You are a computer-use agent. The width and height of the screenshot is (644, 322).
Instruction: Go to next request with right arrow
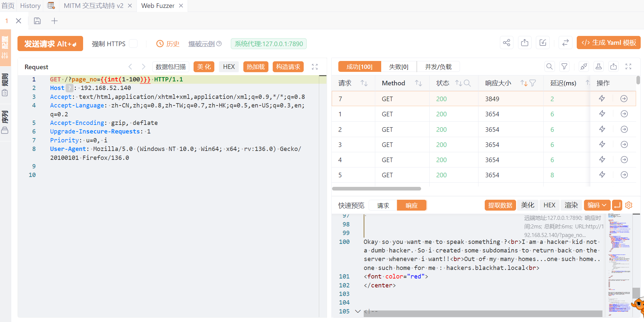tap(143, 67)
